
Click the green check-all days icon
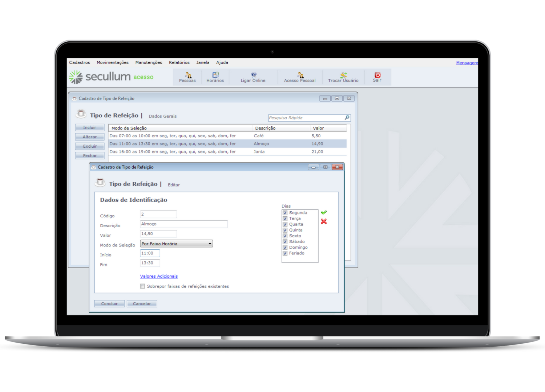point(324,212)
